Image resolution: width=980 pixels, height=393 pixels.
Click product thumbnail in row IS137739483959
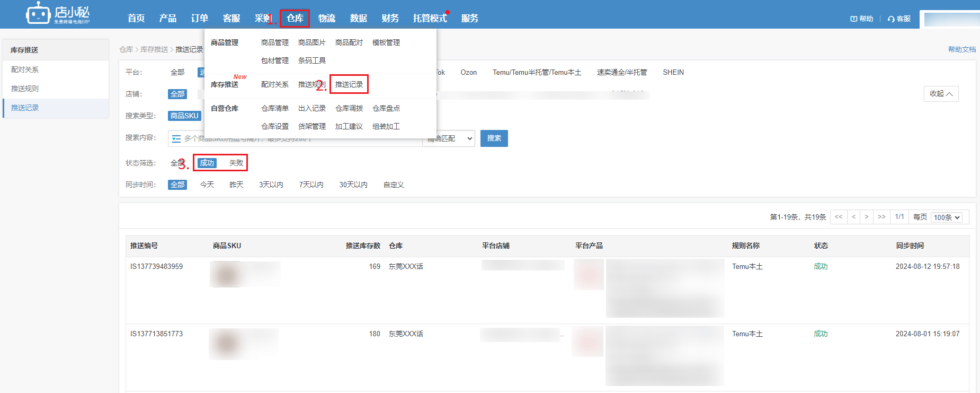point(227,274)
